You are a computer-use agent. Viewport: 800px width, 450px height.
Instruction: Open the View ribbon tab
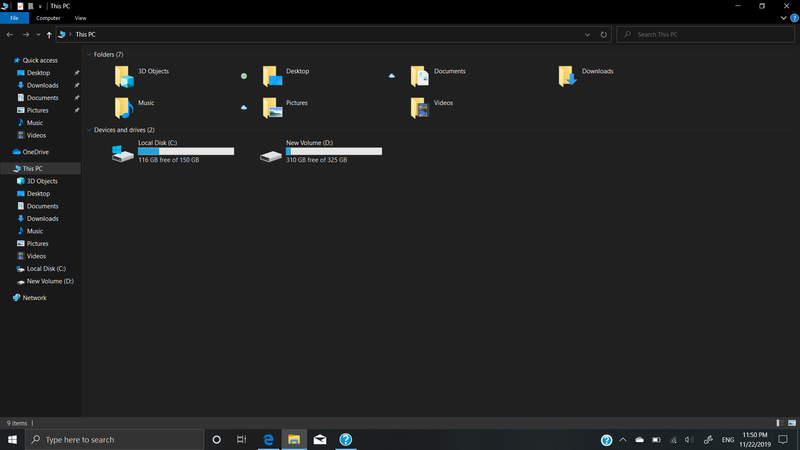pyautogui.click(x=80, y=18)
